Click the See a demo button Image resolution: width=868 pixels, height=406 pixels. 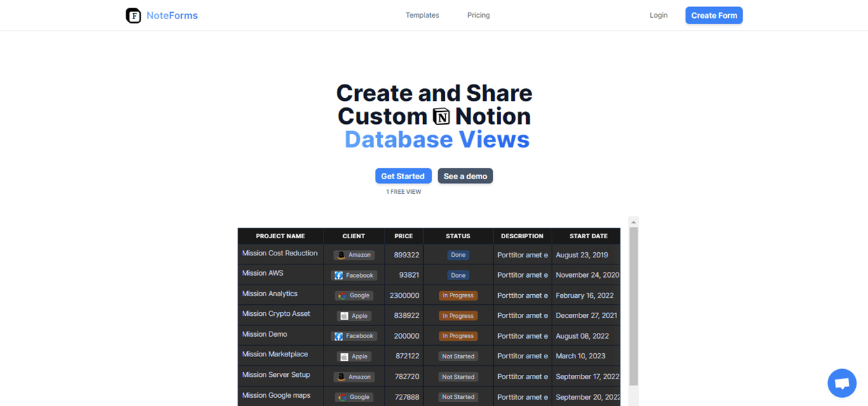point(465,176)
